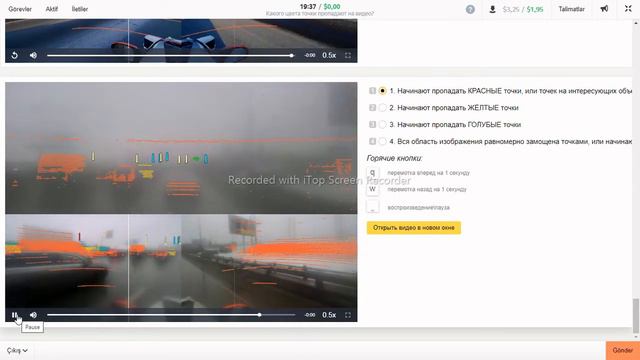The height and width of the screenshot is (360, 640).
Task: Click the download arrow icon in header
Action: pyautogui.click(x=492, y=9)
